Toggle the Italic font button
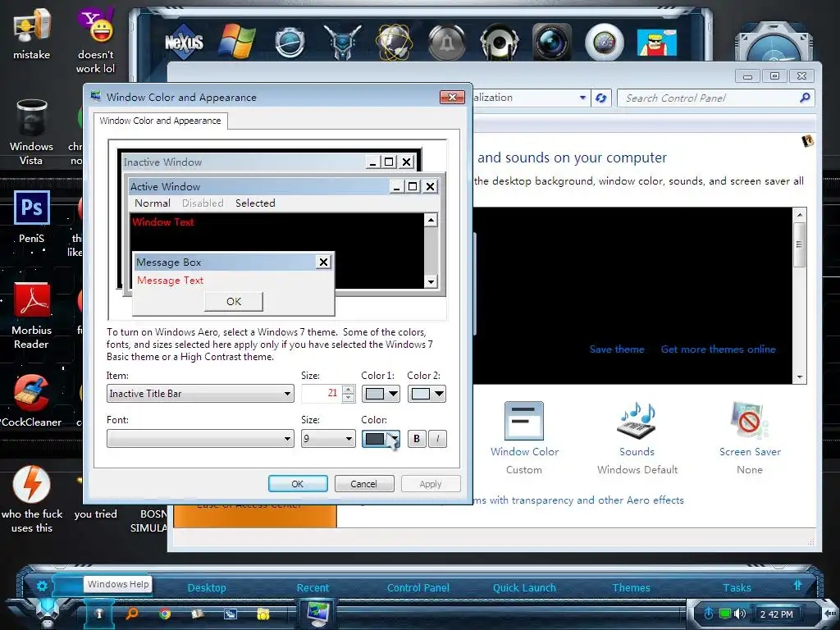 438,439
